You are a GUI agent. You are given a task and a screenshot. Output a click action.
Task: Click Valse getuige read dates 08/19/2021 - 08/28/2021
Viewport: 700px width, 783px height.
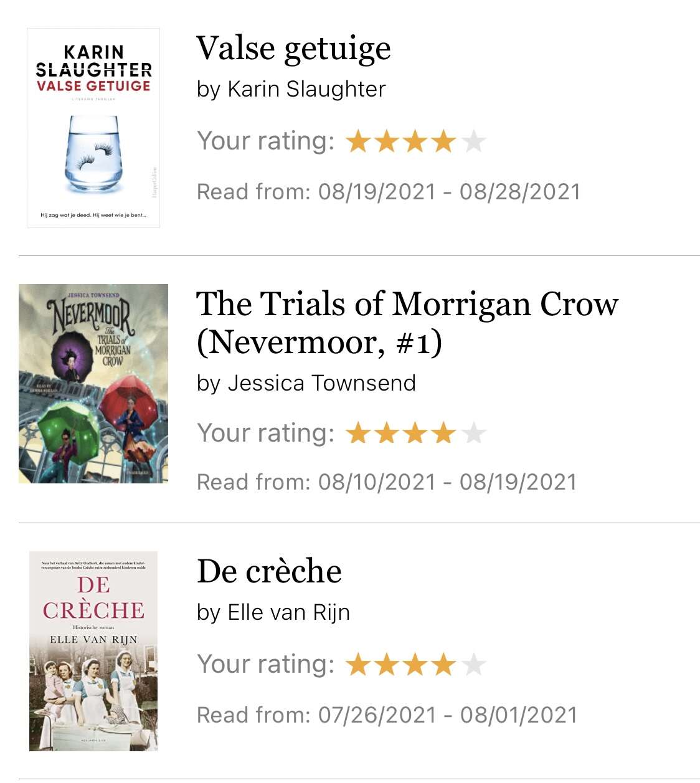[x=449, y=192]
